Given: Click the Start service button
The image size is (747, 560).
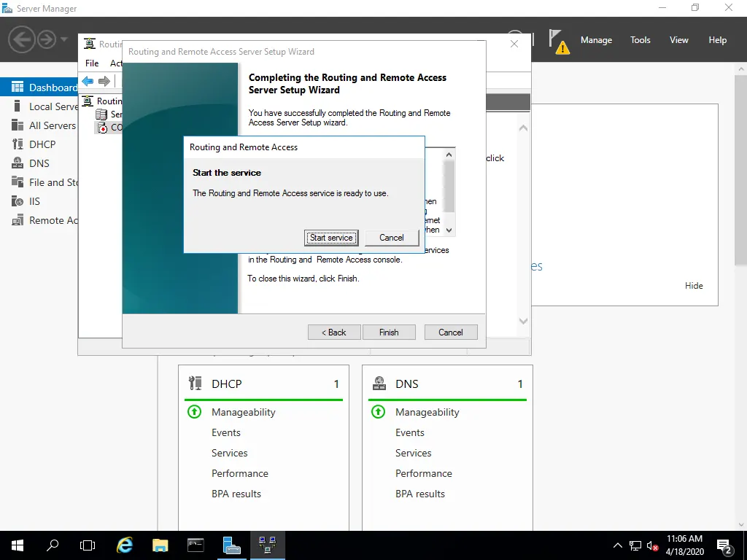Looking at the screenshot, I should [x=331, y=238].
